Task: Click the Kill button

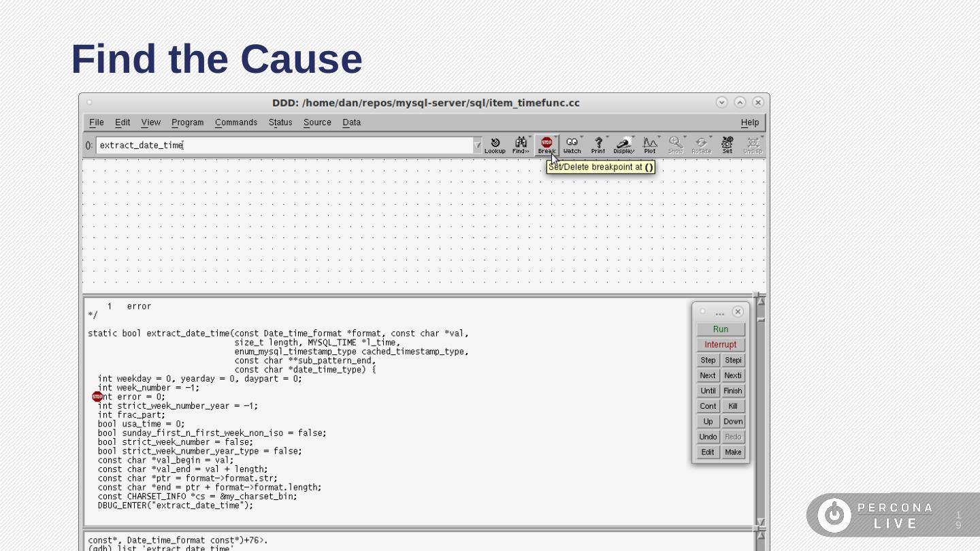Action: (x=733, y=406)
